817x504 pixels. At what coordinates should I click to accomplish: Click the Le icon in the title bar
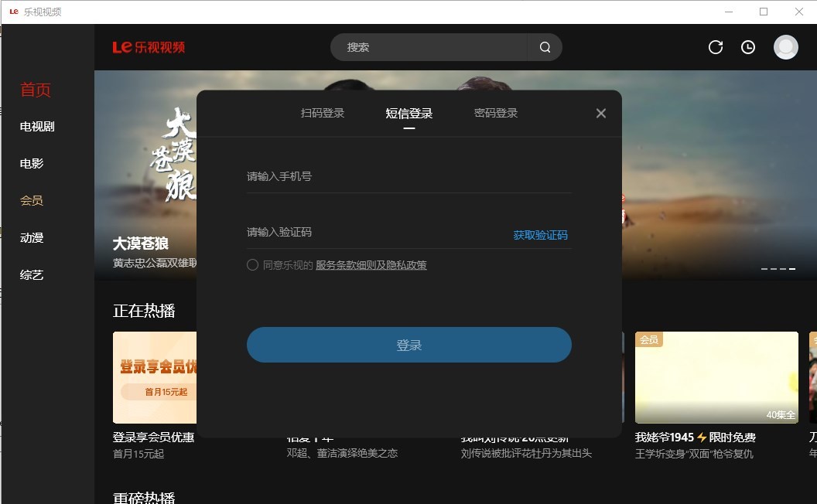point(13,12)
